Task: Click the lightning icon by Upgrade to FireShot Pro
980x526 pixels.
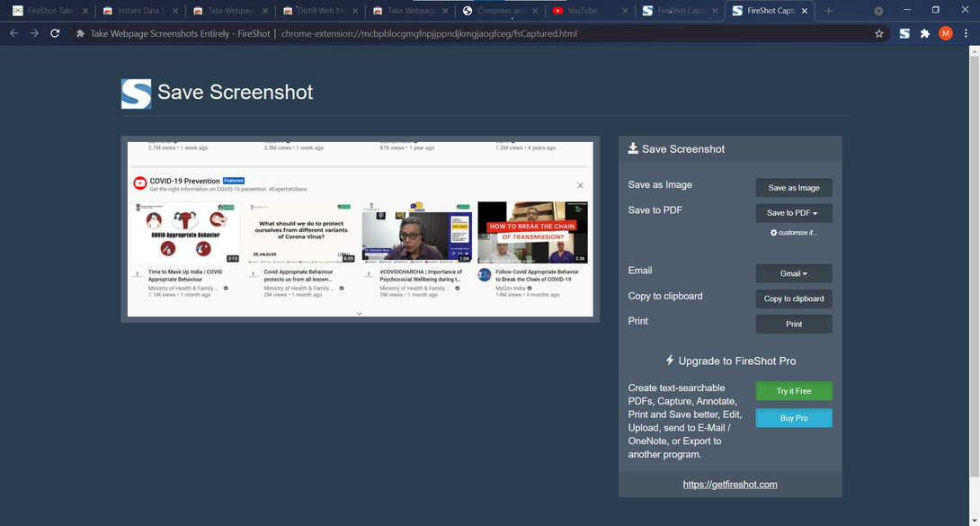Action: 670,360
